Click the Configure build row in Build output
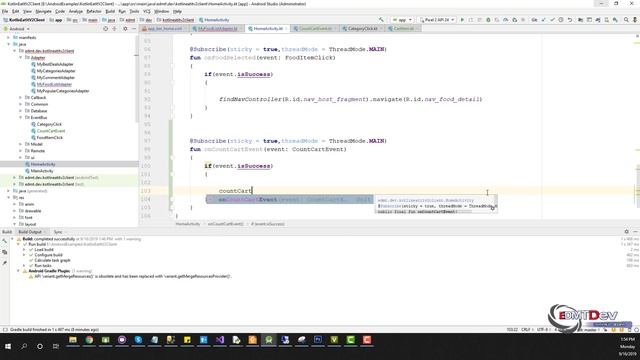The width and height of the screenshot is (640, 360). [x=48, y=255]
